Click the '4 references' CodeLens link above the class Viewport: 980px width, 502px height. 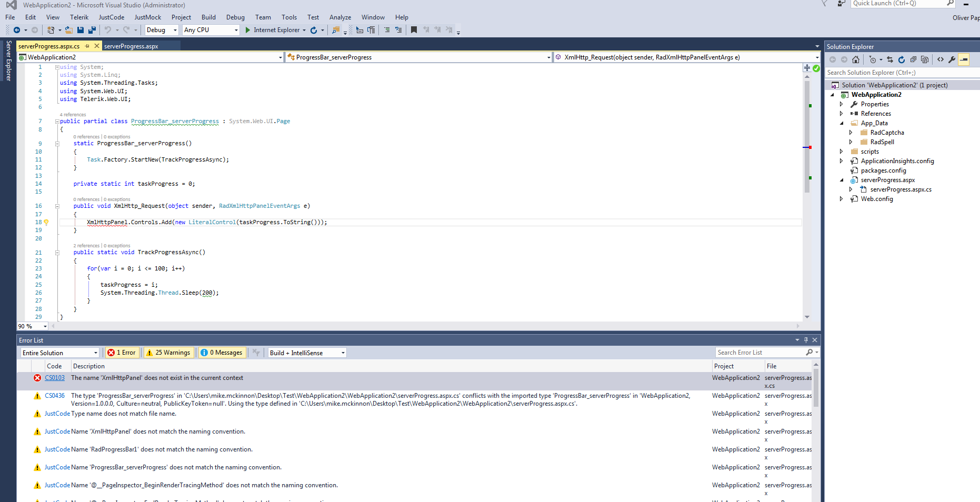(x=73, y=115)
